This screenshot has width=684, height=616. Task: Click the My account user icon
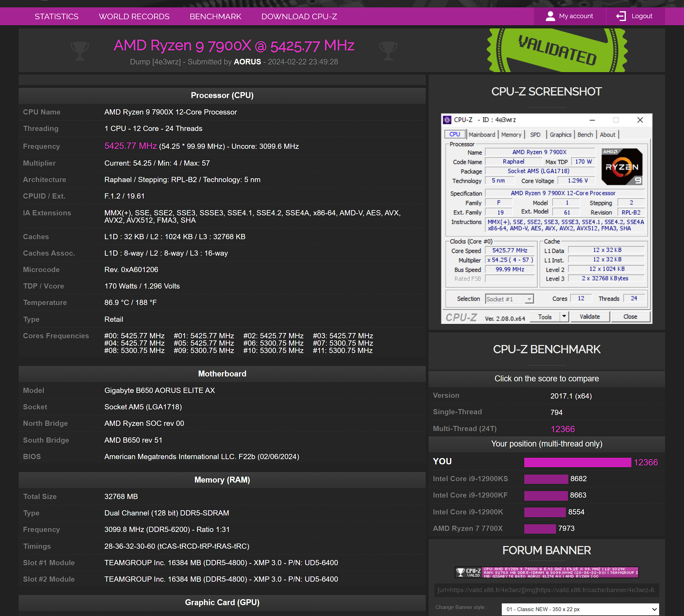(x=550, y=16)
